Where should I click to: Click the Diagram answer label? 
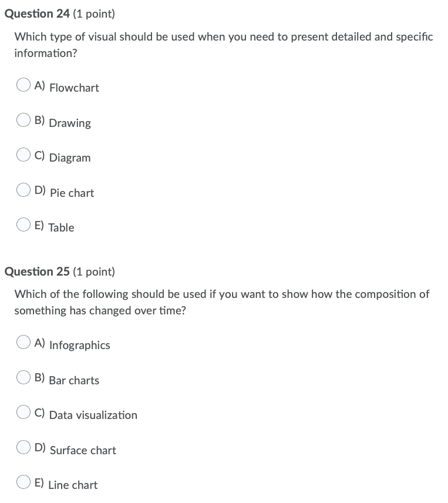click(70, 158)
